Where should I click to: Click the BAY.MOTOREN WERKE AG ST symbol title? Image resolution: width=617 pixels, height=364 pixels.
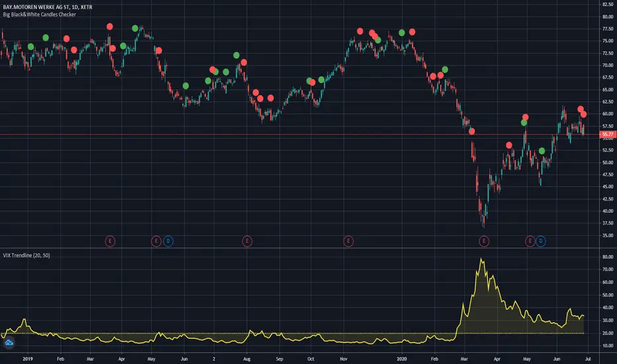coord(48,7)
